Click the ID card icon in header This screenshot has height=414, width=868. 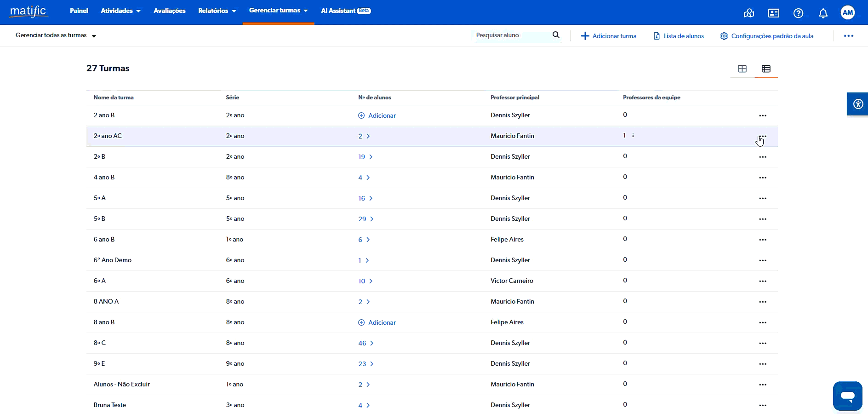(x=773, y=13)
